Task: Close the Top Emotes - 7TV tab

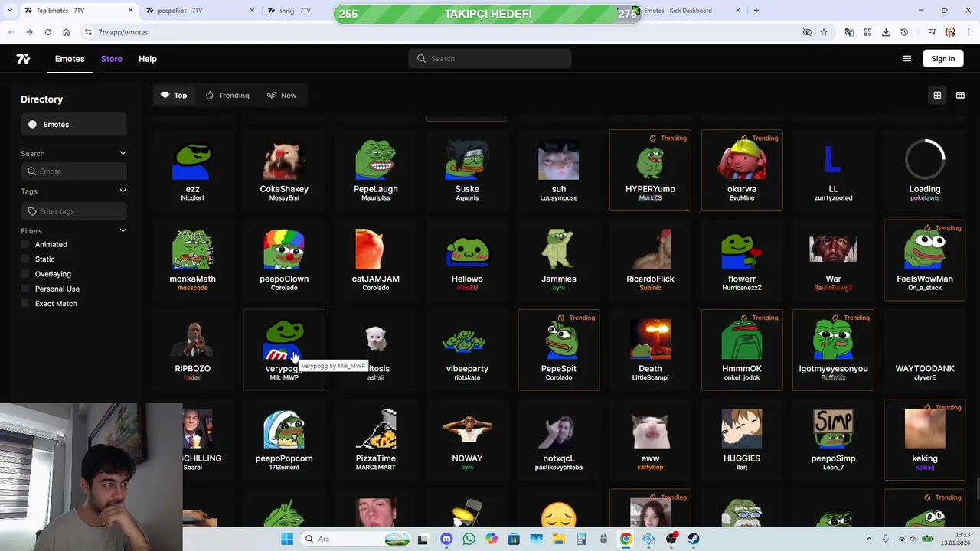Action: [x=130, y=11]
